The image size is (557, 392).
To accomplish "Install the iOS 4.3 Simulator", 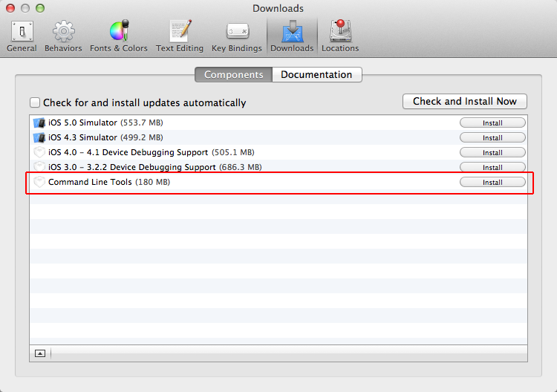I will pyautogui.click(x=492, y=138).
